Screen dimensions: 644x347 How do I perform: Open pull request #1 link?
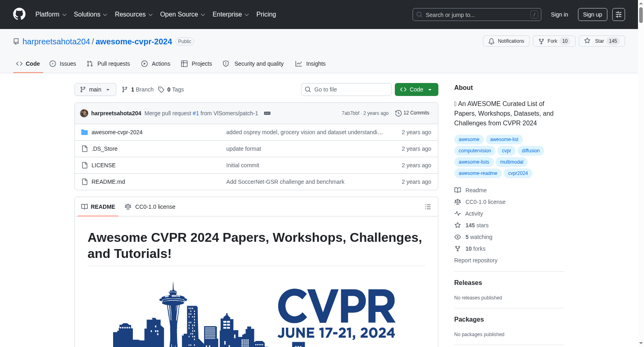(196, 113)
